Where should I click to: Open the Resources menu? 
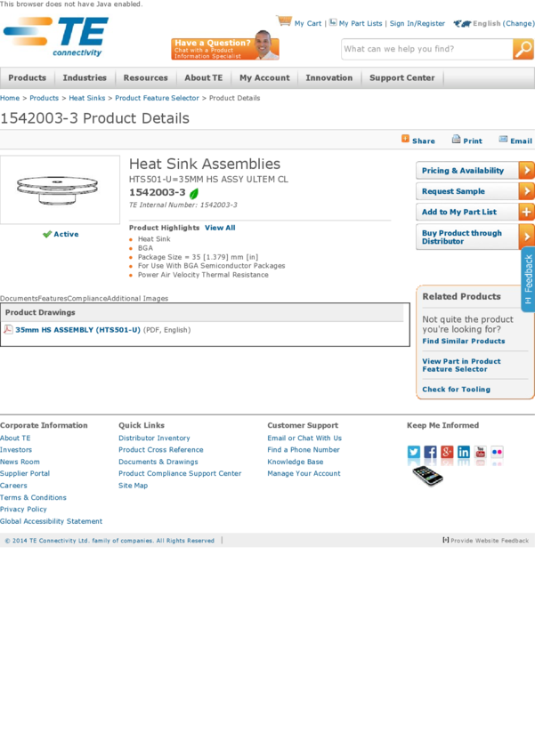(x=146, y=77)
